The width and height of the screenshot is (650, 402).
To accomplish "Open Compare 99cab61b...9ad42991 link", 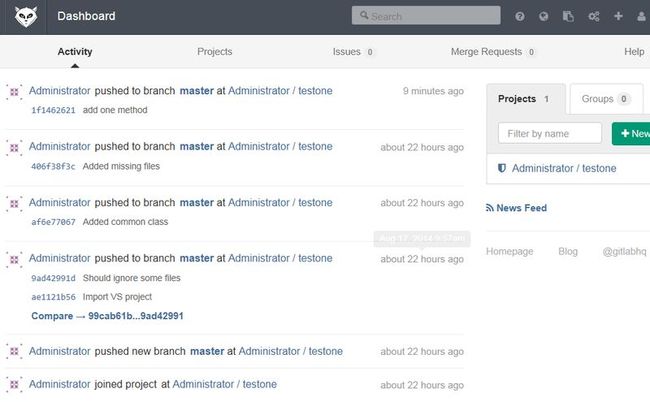I will 107,316.
